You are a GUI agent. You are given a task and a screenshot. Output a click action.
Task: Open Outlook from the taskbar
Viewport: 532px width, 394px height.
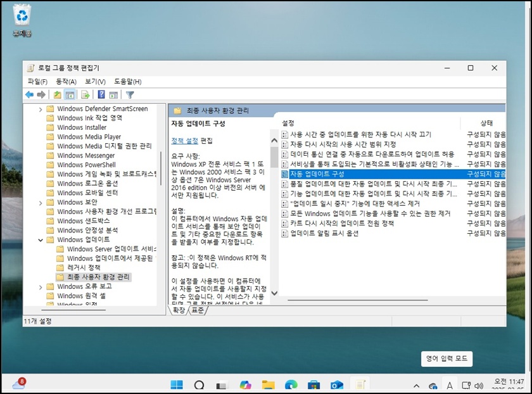pyautogui.click(x=337, y=385)
